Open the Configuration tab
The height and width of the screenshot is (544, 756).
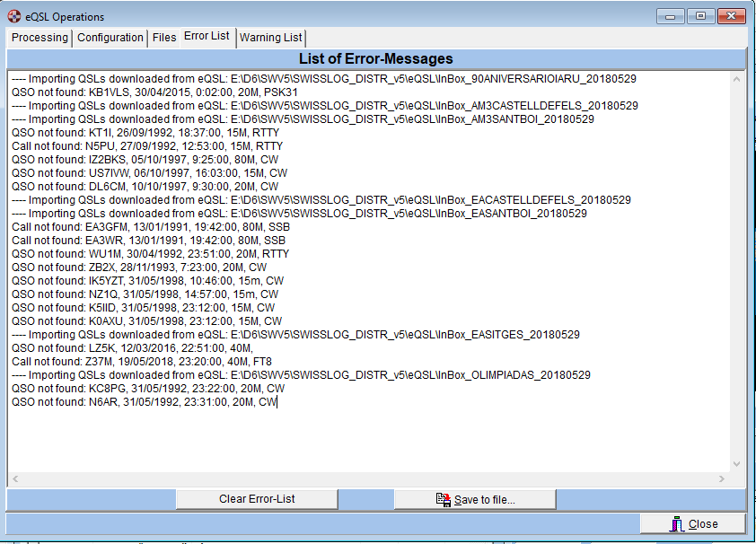[x=110, y=38]
